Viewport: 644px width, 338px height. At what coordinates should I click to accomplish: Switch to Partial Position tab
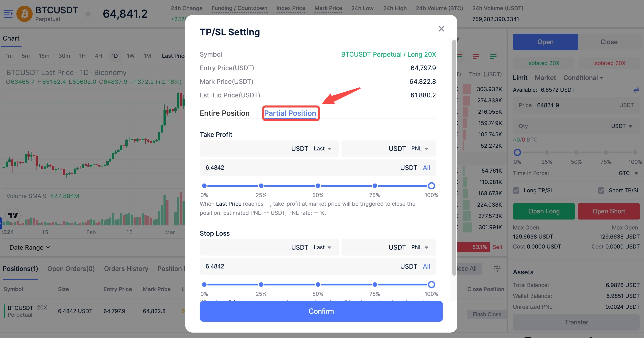click(x=290, y=113)
